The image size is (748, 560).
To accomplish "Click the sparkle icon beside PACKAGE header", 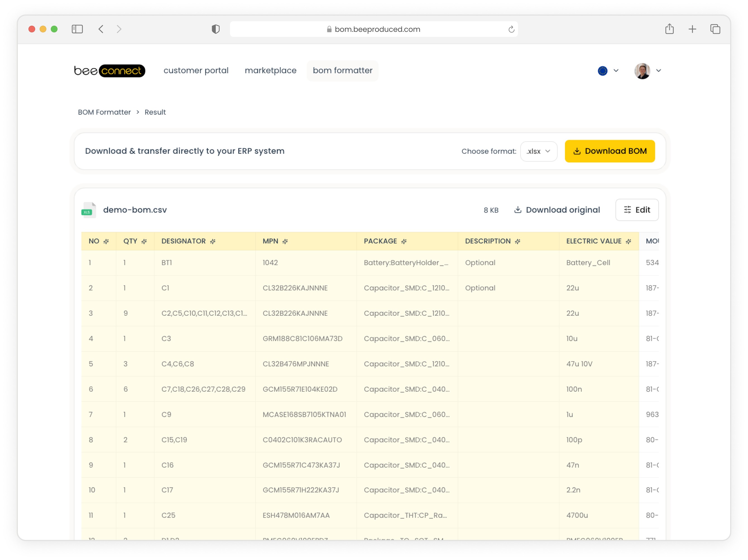I will [x=404, y=241].
